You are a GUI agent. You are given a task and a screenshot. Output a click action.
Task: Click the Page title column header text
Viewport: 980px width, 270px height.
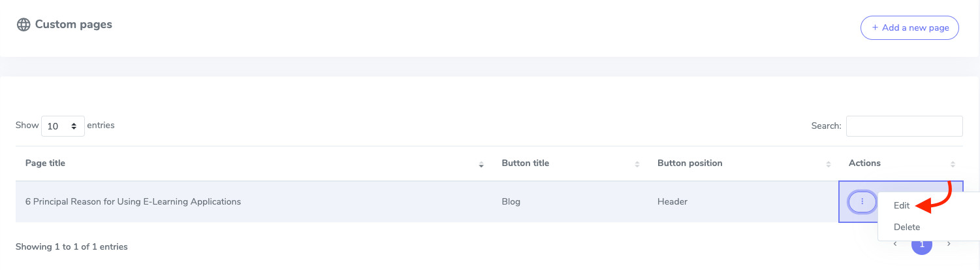(45, 163)
